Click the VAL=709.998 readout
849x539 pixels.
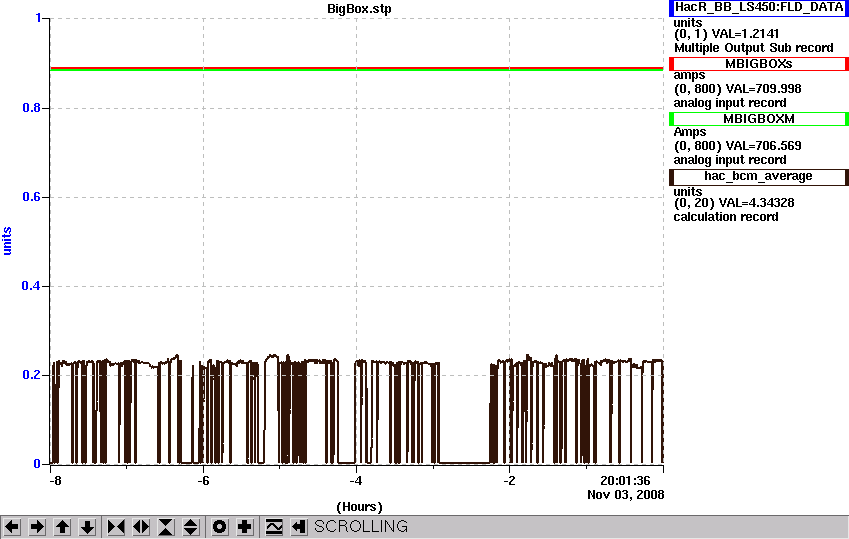tap(763, 89)
